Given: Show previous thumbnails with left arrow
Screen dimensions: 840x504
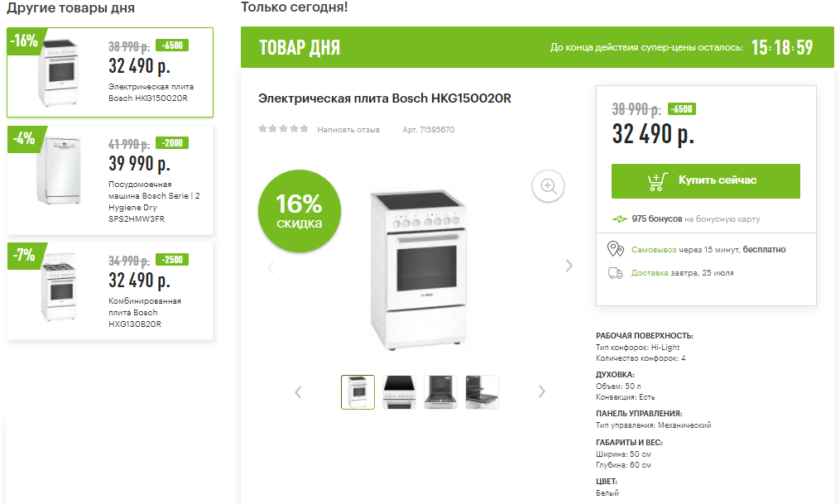Looking at the screenshot, I should coord(299,392).
